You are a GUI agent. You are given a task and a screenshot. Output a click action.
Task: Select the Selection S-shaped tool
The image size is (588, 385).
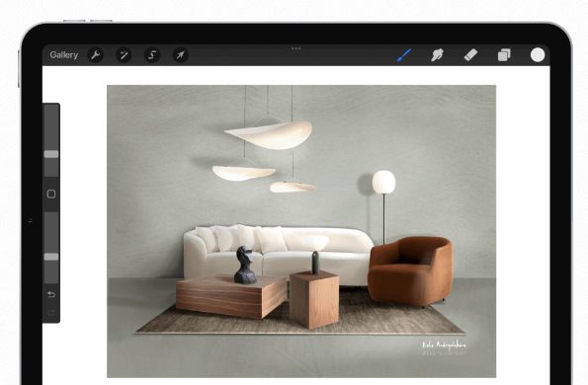[152, 55]
